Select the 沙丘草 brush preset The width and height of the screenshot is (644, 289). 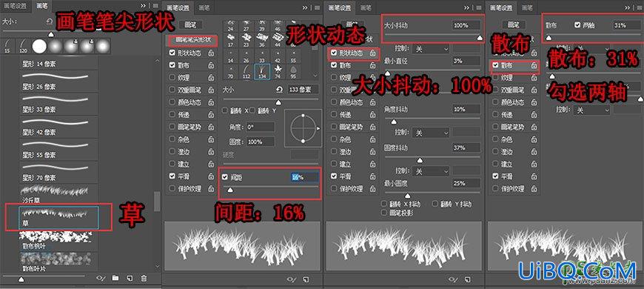58,195
